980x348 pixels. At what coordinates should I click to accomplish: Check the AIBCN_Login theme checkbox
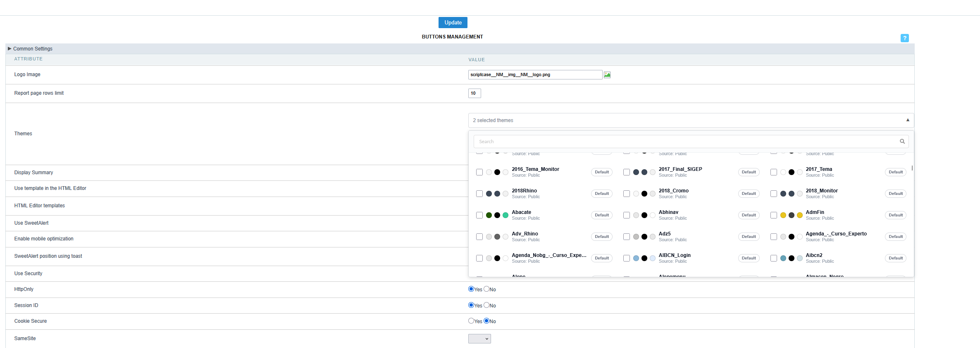pyautogui.click(x=627, y=258)
